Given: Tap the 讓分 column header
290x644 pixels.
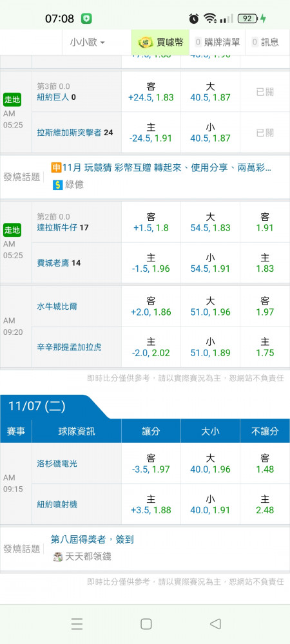Looking at the screenshot, I should point(151,431).
